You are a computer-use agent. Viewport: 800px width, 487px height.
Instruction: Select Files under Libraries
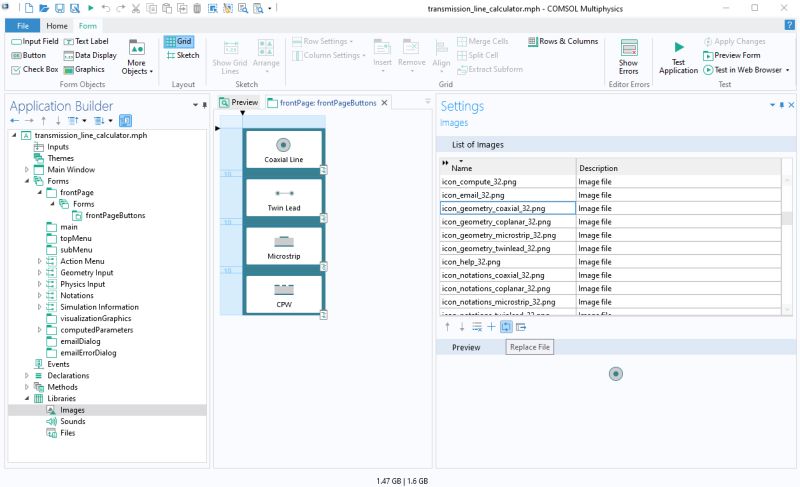(67, 432)
